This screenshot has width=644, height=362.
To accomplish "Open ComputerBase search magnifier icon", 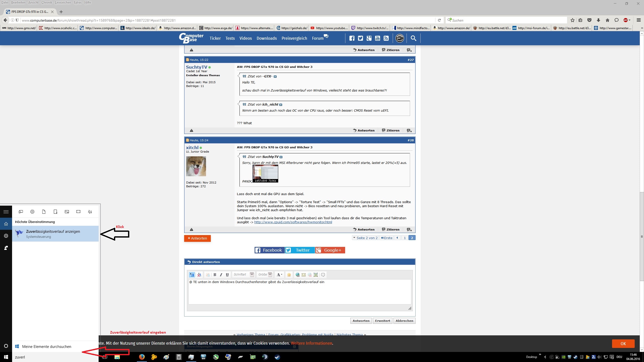I will [x=413, y=38].
